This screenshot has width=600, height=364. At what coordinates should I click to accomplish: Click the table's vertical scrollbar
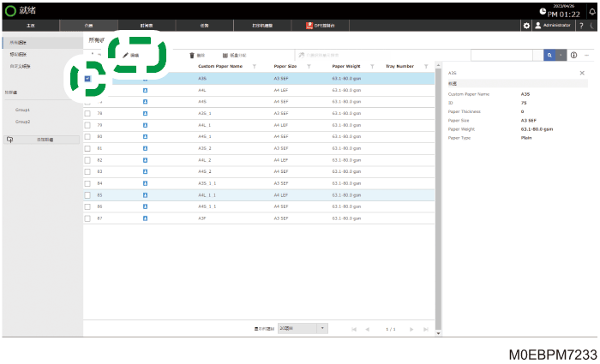pyautogui.click(x=439, y=199)
